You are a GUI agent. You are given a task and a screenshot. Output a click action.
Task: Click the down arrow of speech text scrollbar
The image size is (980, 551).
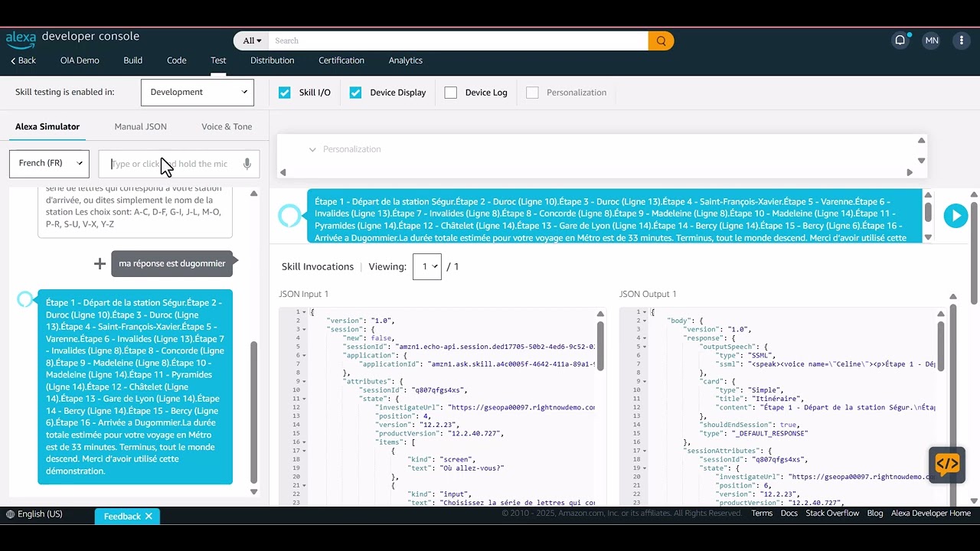tap(928, 237)
